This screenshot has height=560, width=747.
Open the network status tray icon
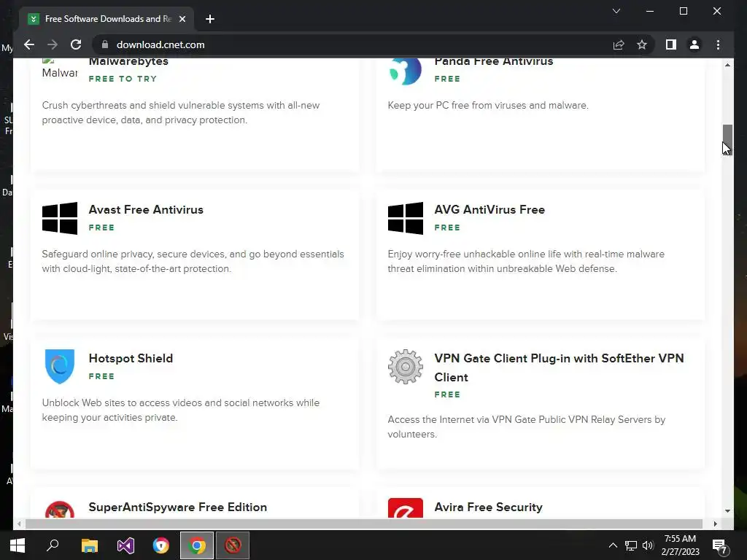631,545
